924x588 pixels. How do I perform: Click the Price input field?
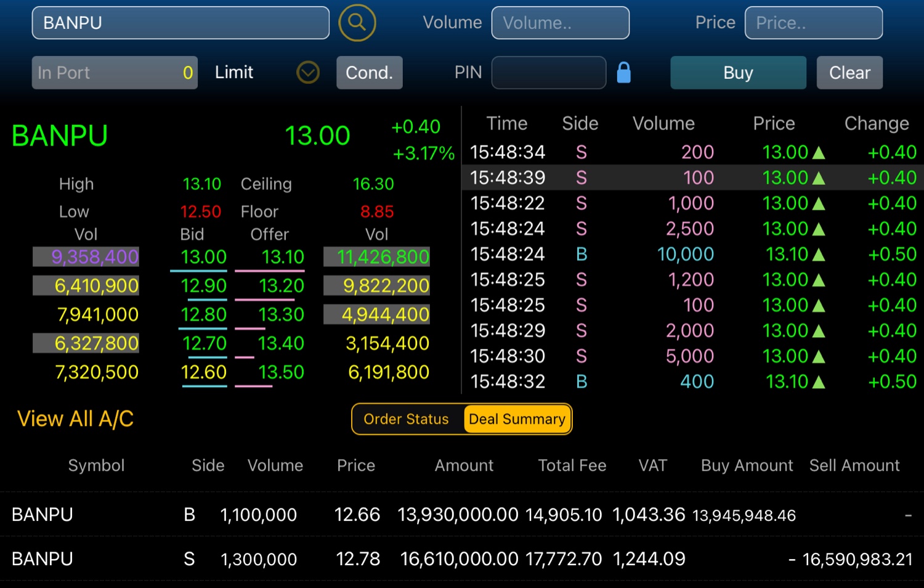point(814,23)
